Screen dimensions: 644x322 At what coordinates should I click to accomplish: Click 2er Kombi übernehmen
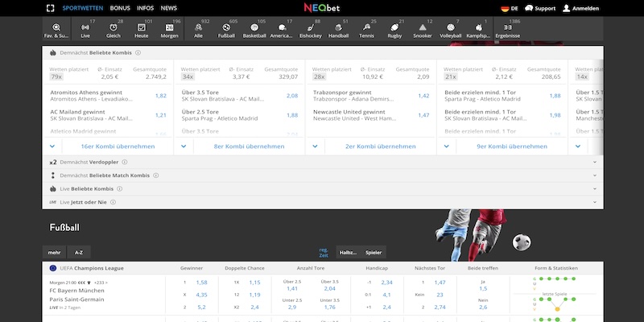click(x=380, y=147)
